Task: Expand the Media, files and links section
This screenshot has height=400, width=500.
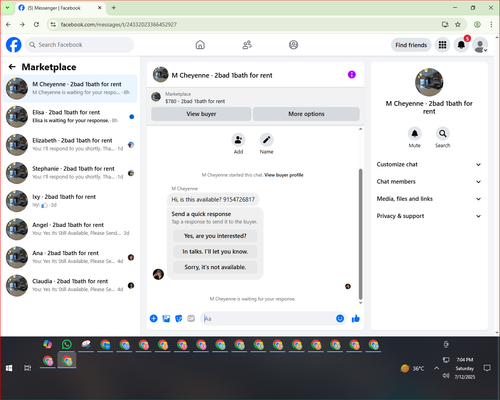Action: tap(429, 199)
